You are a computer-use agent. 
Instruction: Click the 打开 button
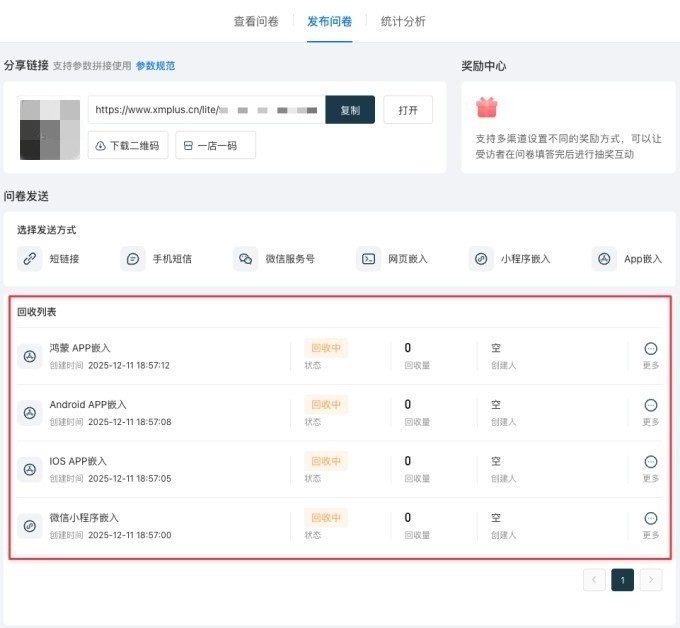click(408, 110)
